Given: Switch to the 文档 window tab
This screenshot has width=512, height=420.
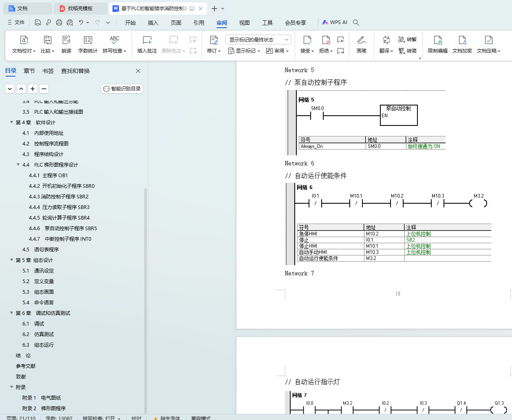Looking at the screenshot, I should (27, 8).
